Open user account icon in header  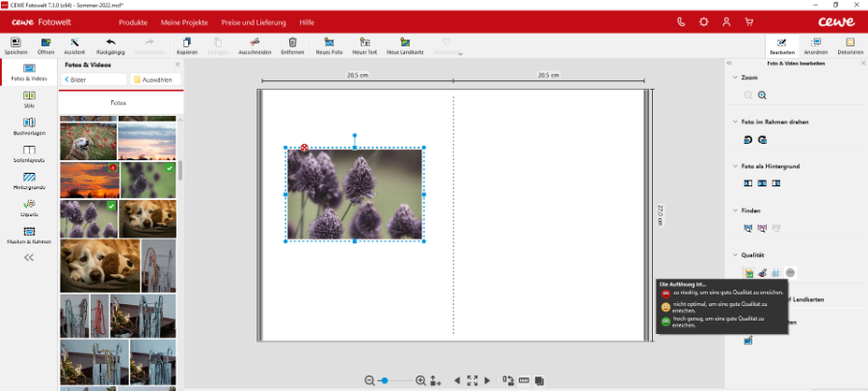[x=726, y=22]
